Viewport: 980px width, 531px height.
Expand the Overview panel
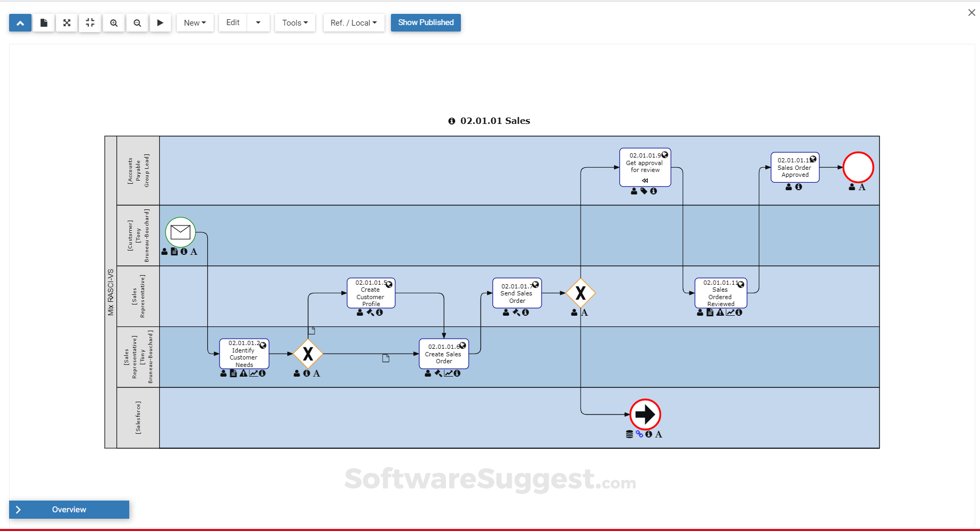point(68,509)
